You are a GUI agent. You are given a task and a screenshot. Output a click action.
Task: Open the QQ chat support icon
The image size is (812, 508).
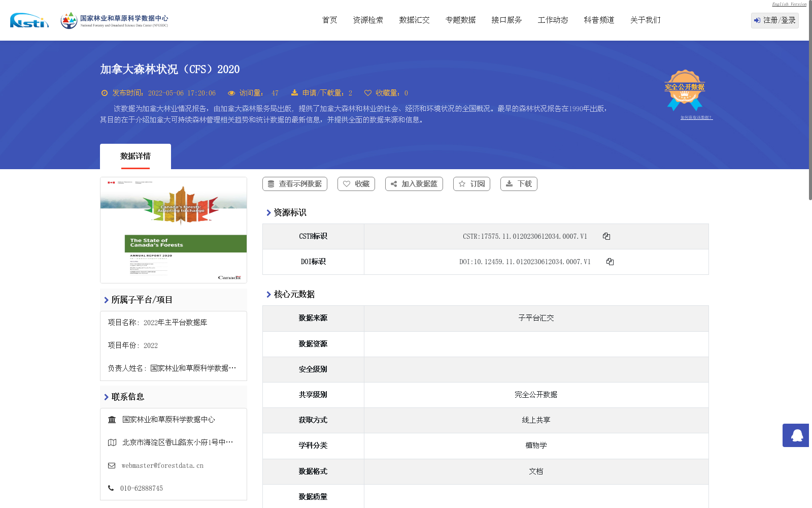[x=796, y=435]
